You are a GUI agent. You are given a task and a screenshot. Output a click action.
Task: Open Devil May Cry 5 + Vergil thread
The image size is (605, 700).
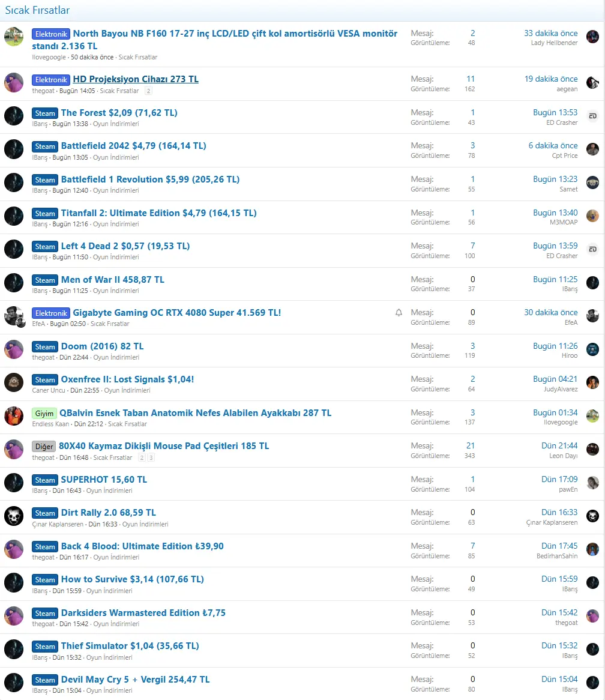135,680
